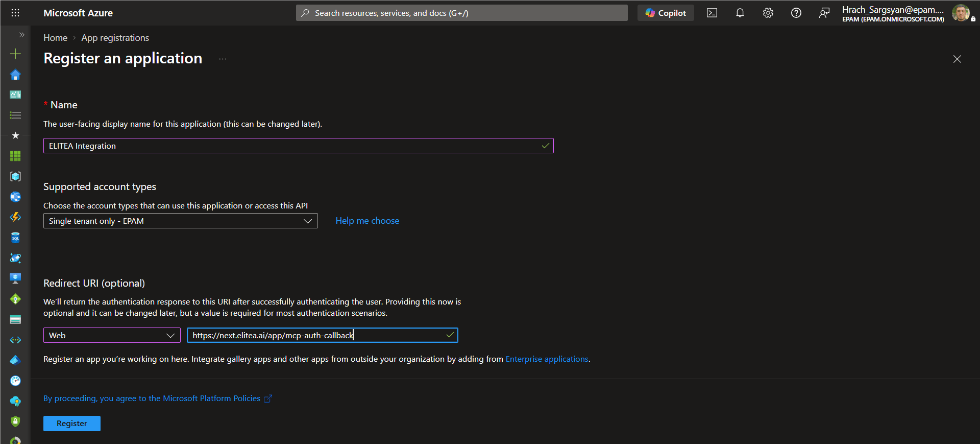The image size is (980, 444).
Task: Click the Register button
Action: click(71, 424)
